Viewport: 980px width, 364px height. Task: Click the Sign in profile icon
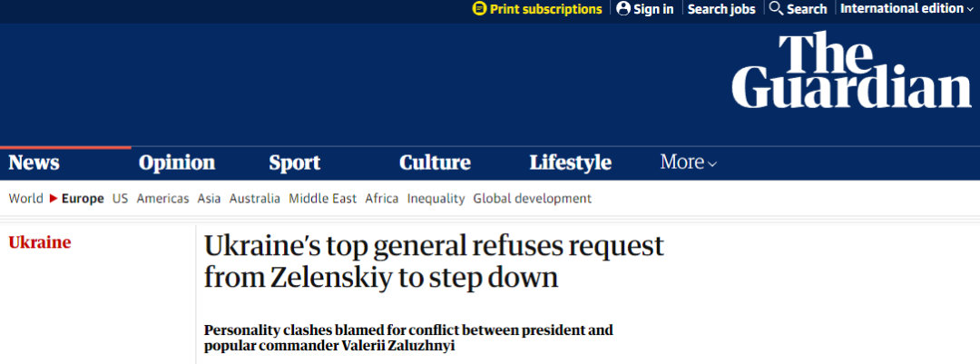623,9
